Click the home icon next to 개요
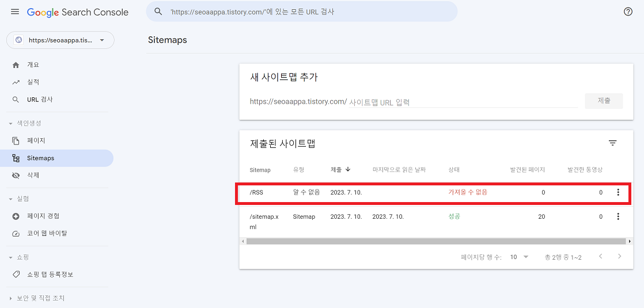Screen dimensions: 644x308 point(16,65)
